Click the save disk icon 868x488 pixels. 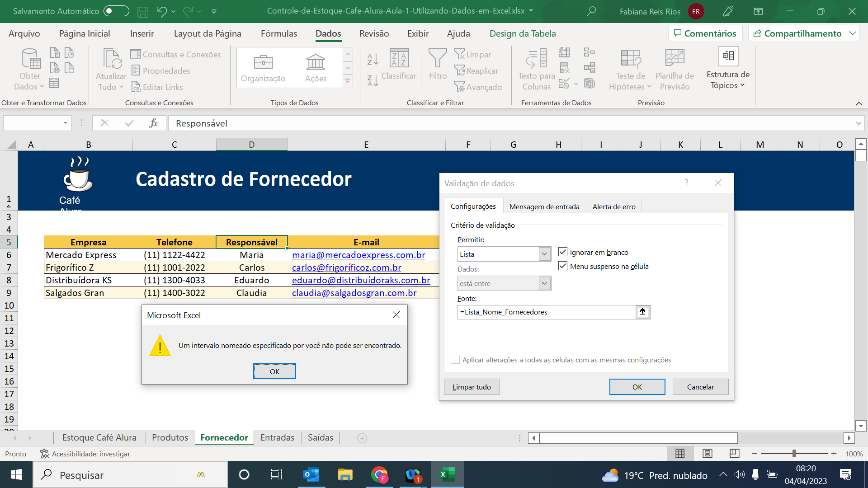pos(143,11)
